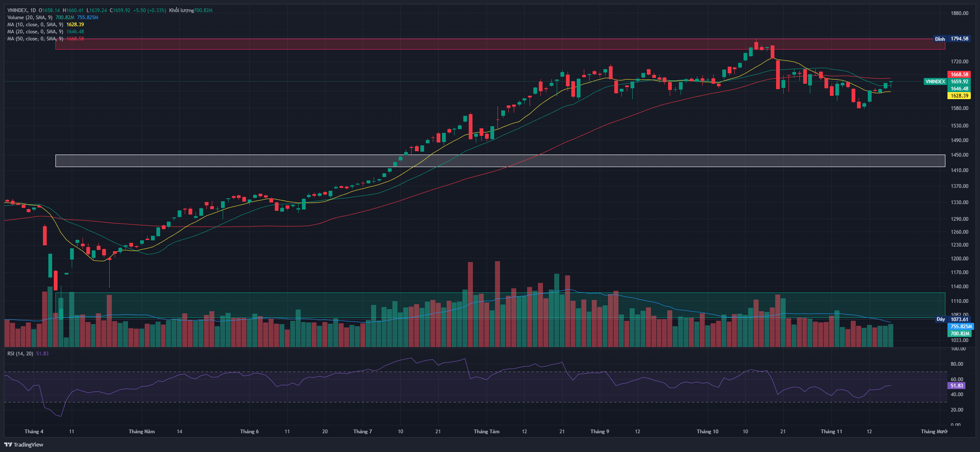Click the TradingView logo in bottom-left corner

pos(24,445)
